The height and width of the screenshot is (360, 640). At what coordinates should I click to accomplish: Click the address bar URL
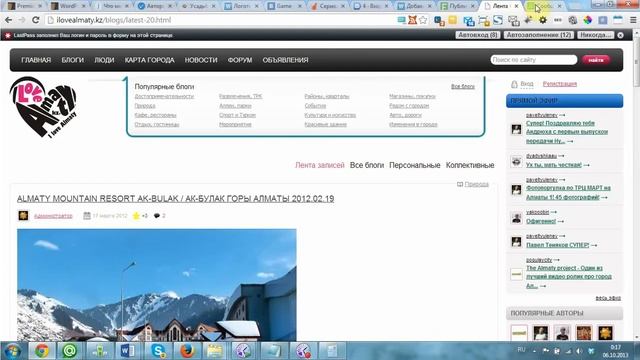[114, 20]
